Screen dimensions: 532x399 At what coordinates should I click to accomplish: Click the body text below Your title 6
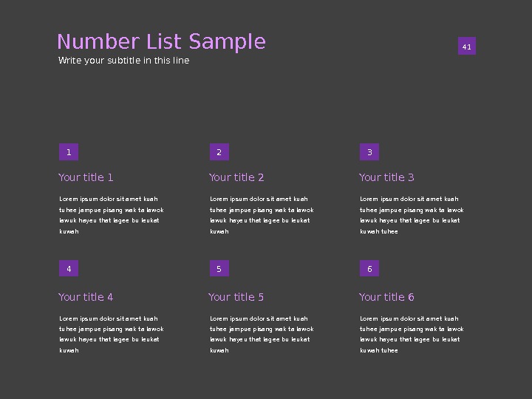click(412, 335)
